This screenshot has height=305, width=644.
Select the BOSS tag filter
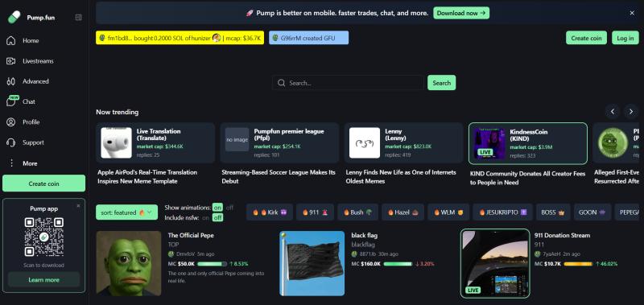553,212
